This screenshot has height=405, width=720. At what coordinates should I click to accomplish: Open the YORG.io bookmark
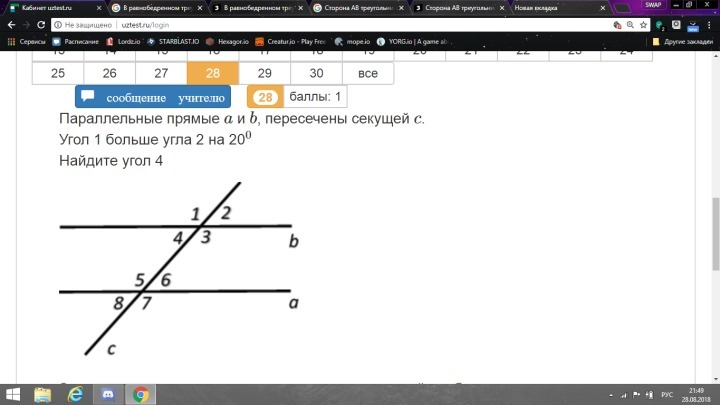[x=412, y=41]
